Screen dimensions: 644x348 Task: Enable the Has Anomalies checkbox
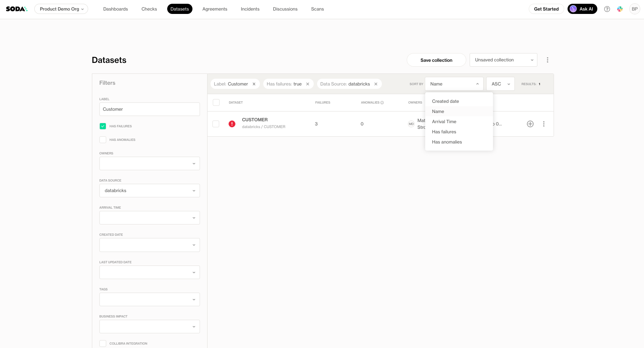103,140
